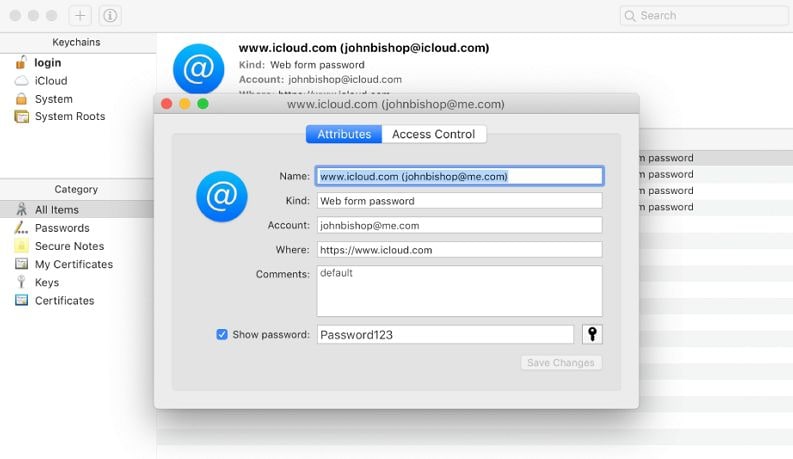793x459 pixels.
Task: Click into the Account text field
Action: click(x=459, y=225)
